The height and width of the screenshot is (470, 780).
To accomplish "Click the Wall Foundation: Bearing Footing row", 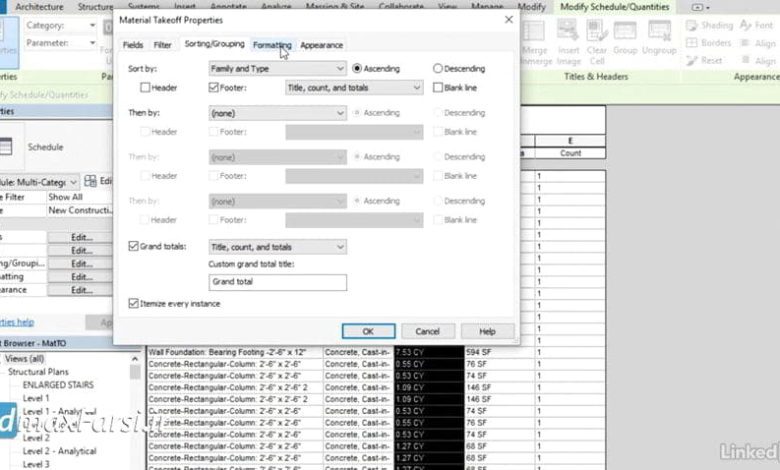I will [x=234, y=352].
